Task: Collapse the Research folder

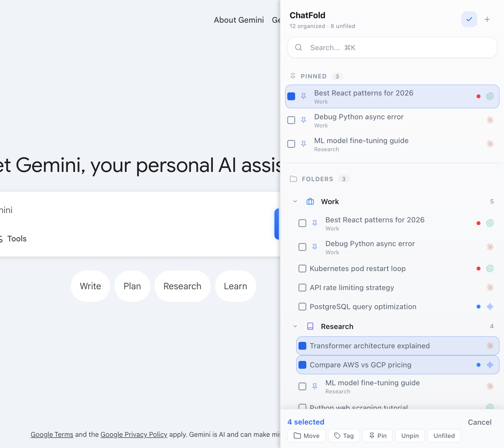Action: pyautogui.click(x=295, y=326)
